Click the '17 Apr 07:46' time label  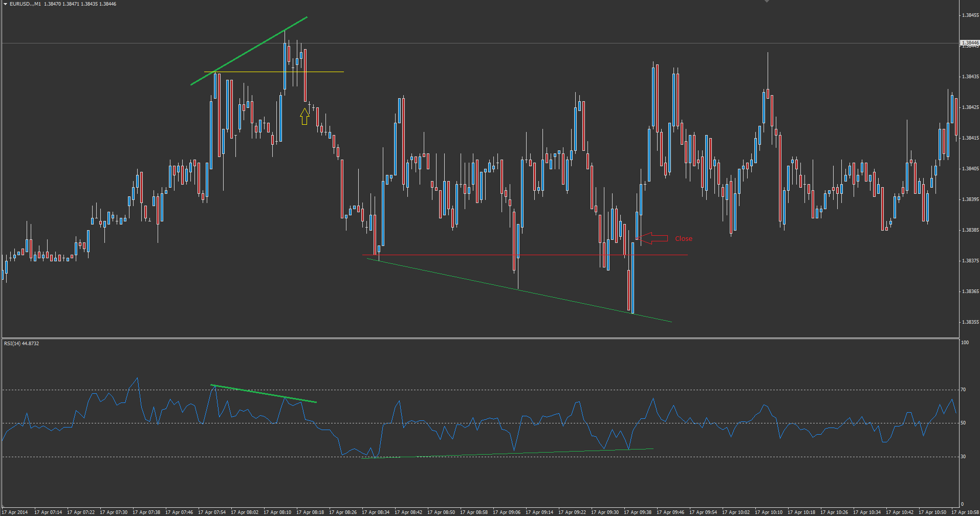pyautogui.click(x=179, y=512)
